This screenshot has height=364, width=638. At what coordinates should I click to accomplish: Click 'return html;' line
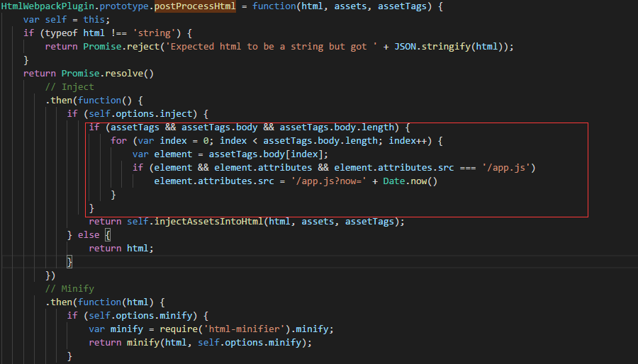[x=121, y=249]
